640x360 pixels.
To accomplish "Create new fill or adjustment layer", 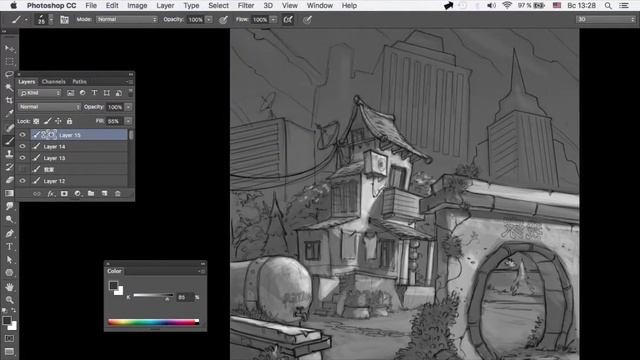I will 78,194.
